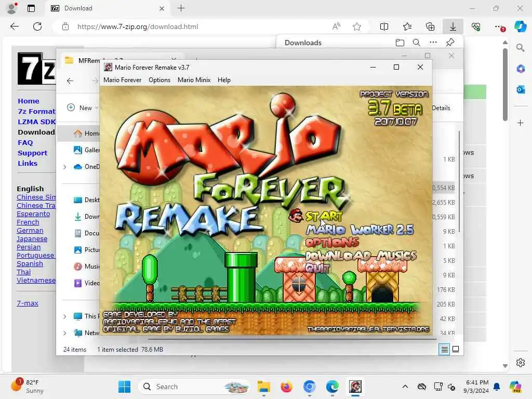Viewport: 532px width, 399px height.
Task: Open Copilot in Edge toolbar
Action: tap(520, 26)
